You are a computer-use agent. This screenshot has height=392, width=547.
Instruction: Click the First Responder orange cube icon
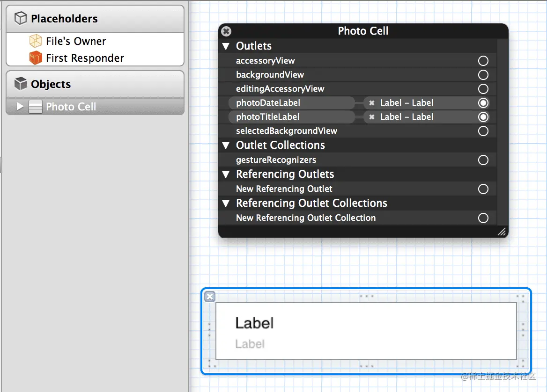[36, 58]
